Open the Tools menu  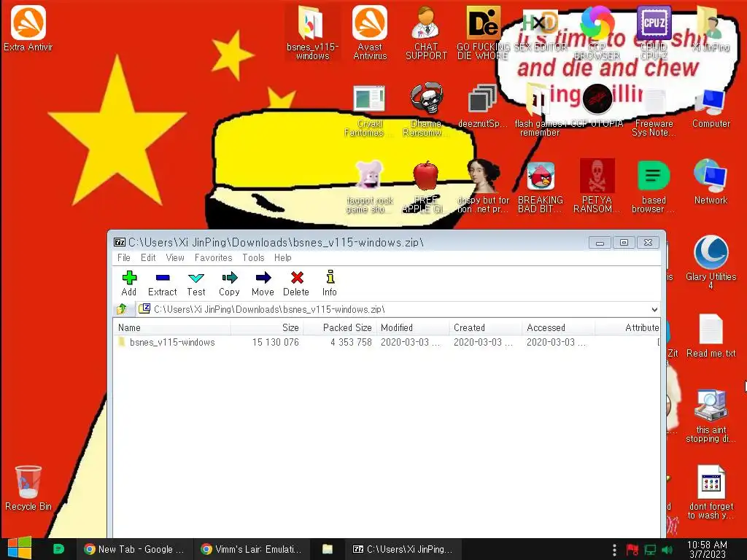[253, 257]
